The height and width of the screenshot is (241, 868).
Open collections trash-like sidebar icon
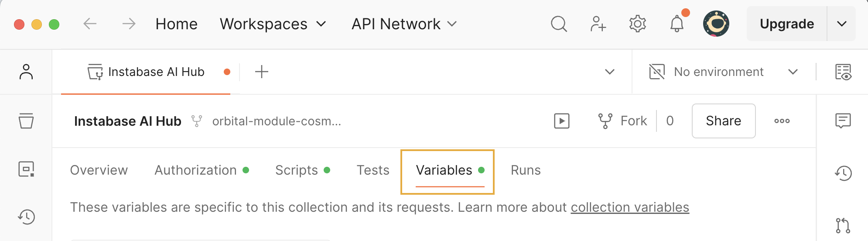point(26,121)
